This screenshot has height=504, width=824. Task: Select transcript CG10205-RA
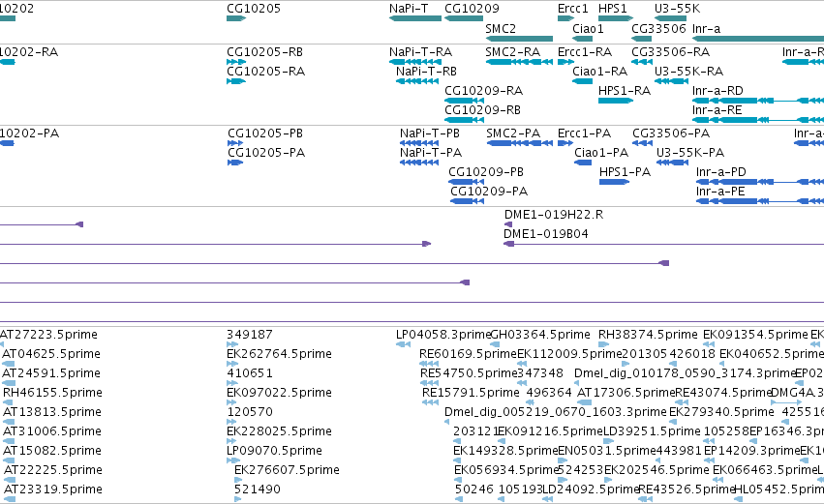coord(236,81)
